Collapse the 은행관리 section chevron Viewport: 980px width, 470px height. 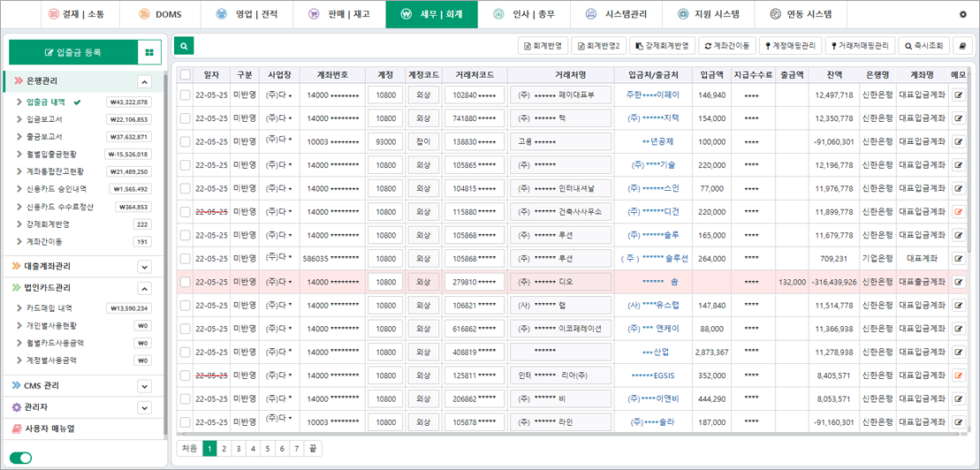(x=144, y=82)
